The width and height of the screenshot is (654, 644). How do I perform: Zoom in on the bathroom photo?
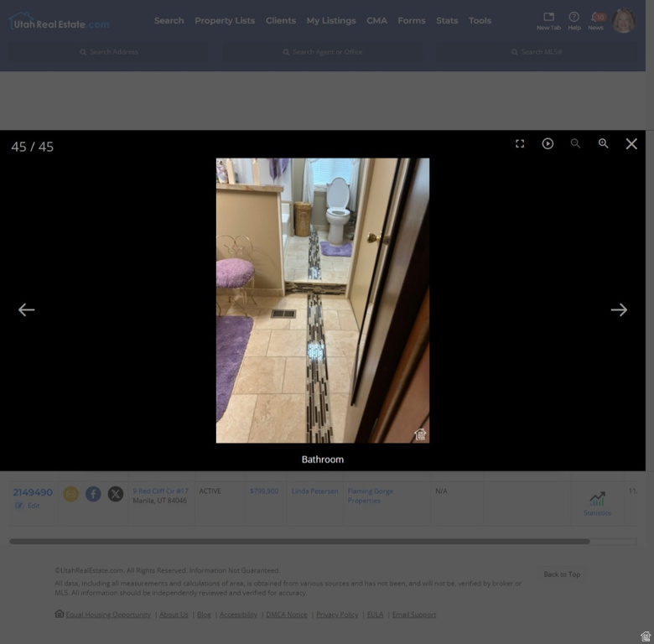603,143
